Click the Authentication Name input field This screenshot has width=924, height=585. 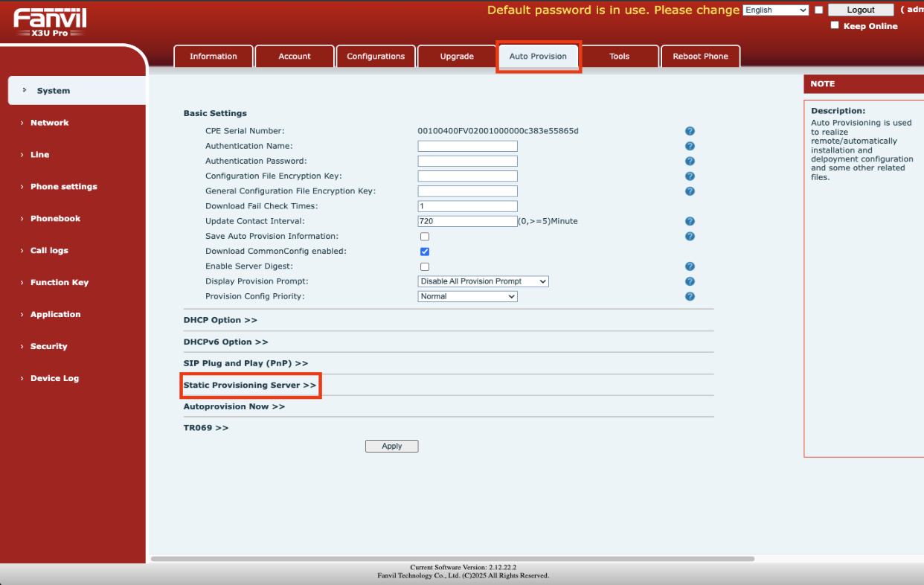[x=467, y=147]
